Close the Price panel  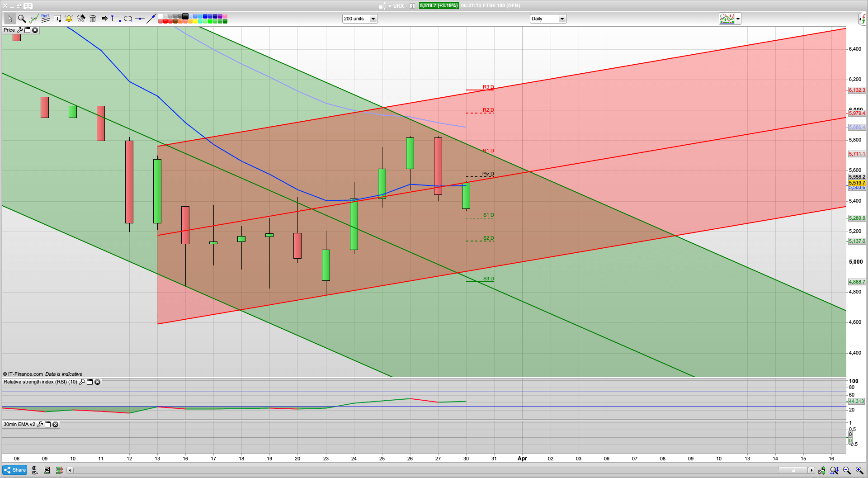35,30
